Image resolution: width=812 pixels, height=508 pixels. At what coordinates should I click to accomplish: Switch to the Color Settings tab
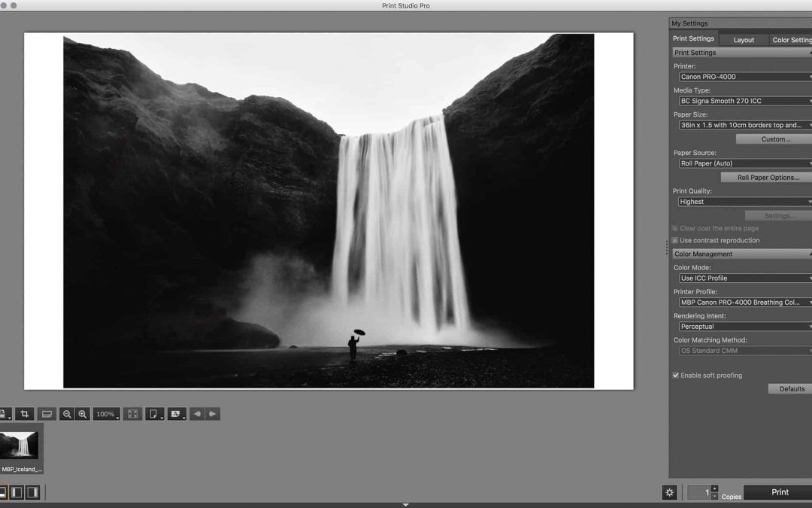[x=791, y=40]
